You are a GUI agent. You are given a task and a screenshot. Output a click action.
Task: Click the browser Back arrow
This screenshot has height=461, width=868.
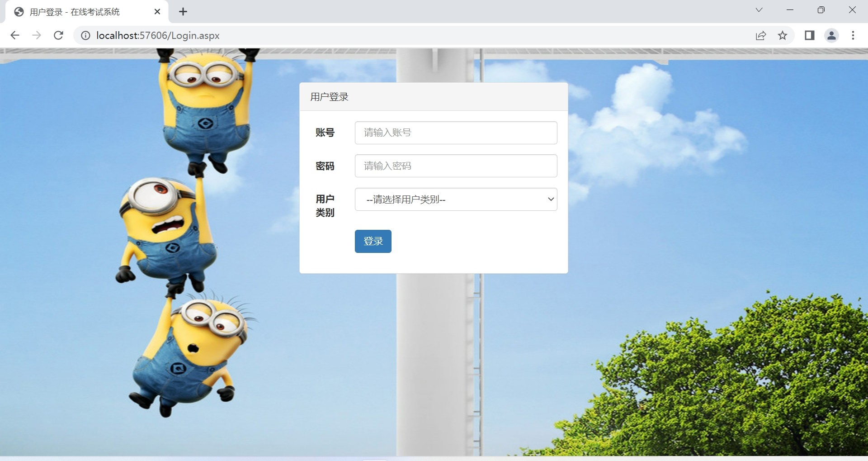pos(15,35)
